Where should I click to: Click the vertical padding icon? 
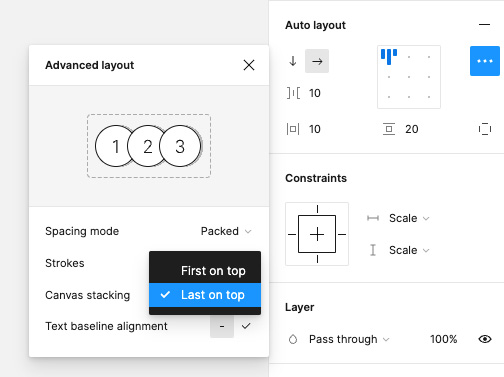pyautogui.click(x=389, y=129)
